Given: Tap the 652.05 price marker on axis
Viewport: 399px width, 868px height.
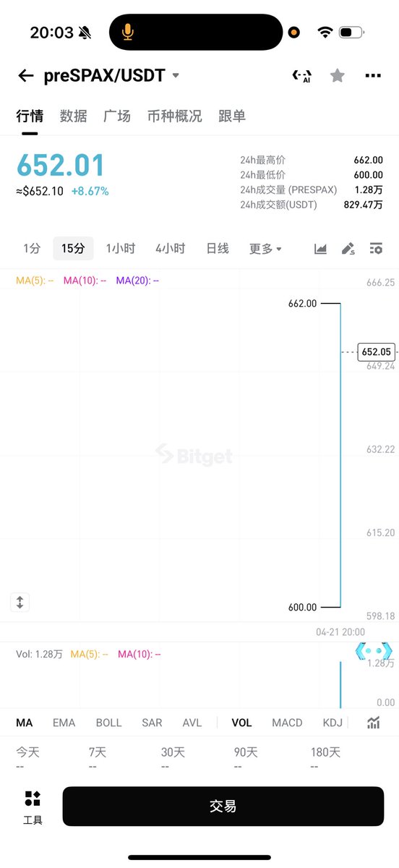Looking at the screenshot, I should (x=376, y=352).
